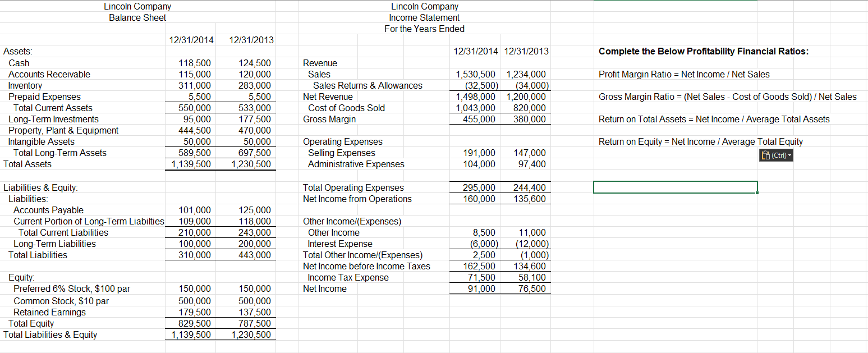Screen dimensions: 868x353
Task: Select the Profit Margin Ratio formula text
Action: pos(684,74)
